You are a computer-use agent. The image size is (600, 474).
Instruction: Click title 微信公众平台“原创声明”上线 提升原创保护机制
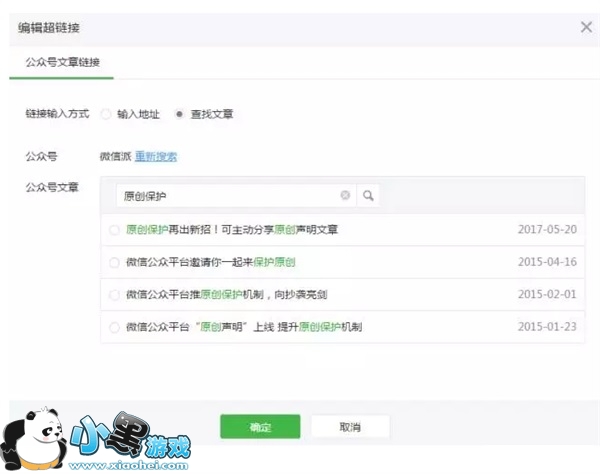tap(244, 327)
